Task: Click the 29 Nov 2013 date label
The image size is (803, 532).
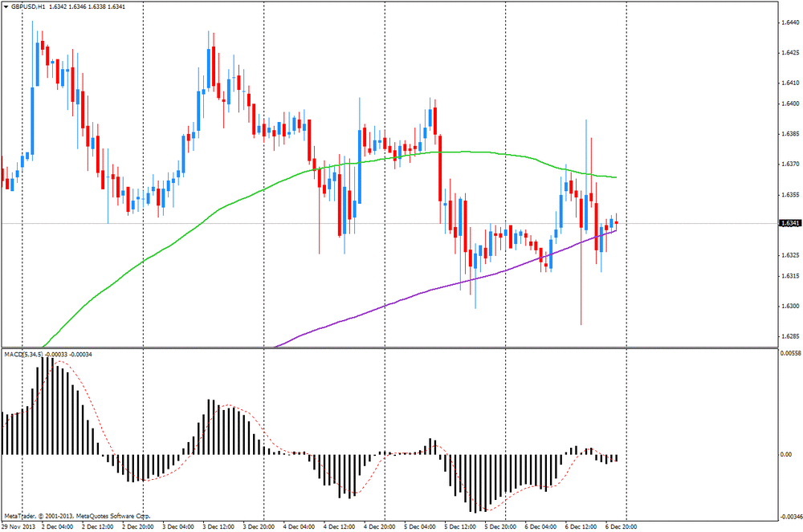Action: click(18, 526)
